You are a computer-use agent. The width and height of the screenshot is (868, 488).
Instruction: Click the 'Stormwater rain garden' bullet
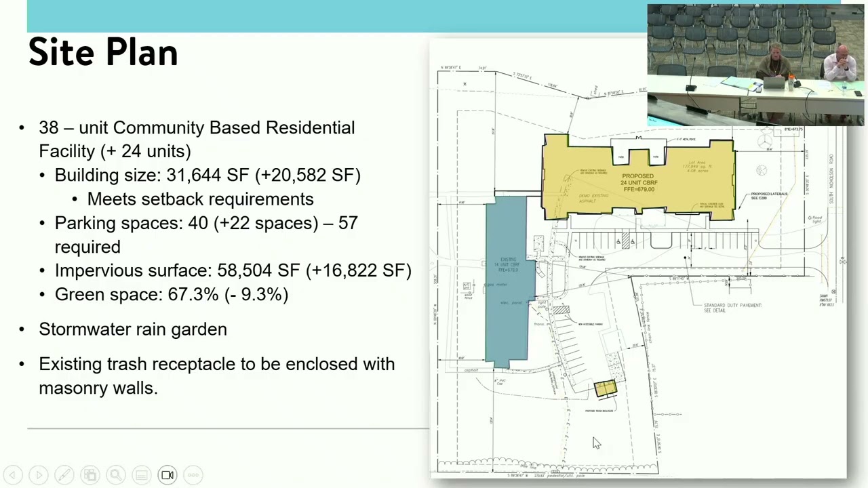point(133,329)
